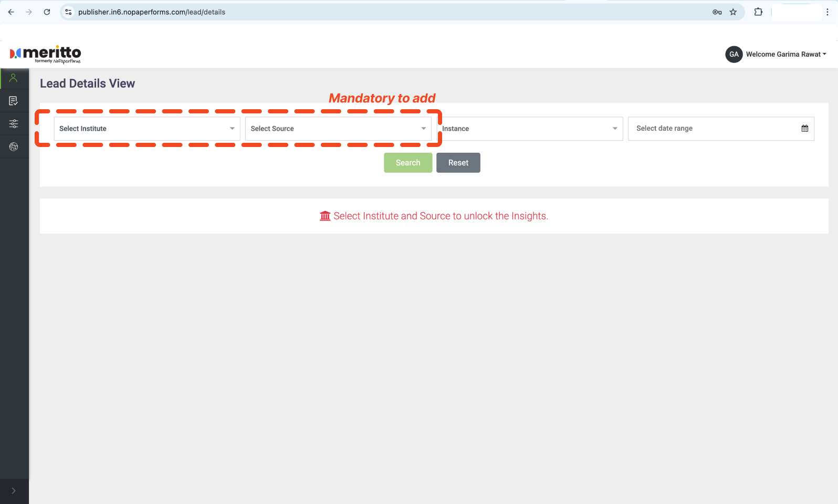Expand the Instance dropdown
Screen dimensions: 838x504
tap(529, 129)
